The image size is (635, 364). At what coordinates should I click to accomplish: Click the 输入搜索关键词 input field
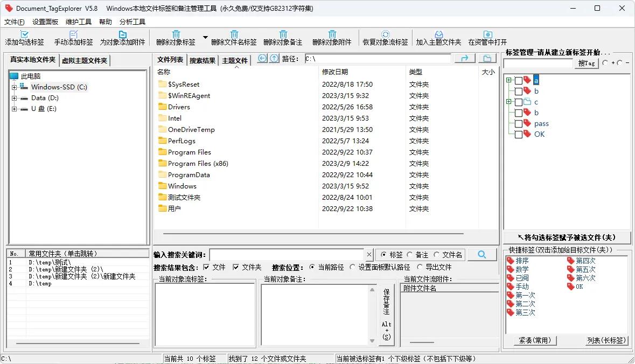[287, 255]
